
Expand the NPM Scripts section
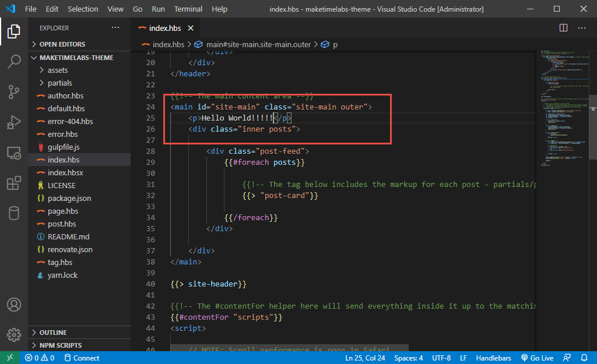click(x=79, y=345)
